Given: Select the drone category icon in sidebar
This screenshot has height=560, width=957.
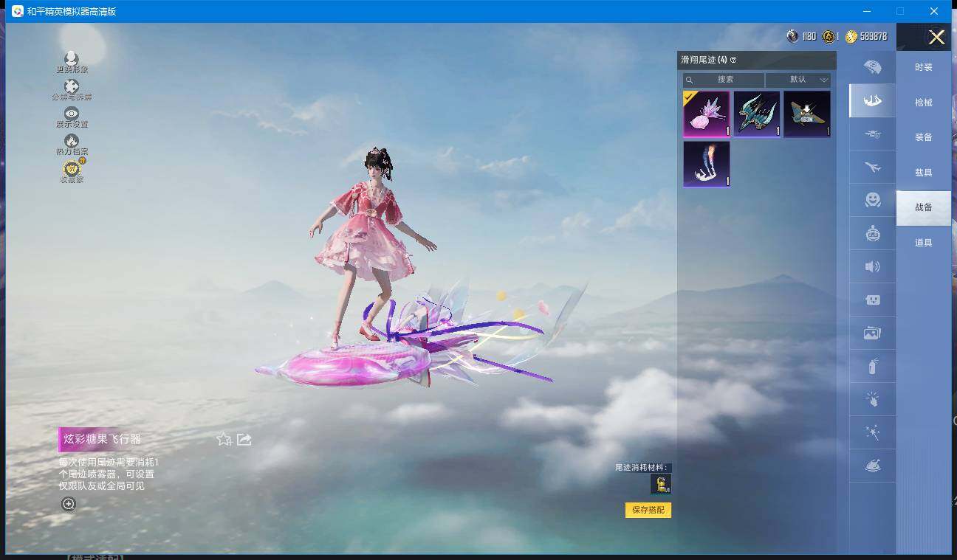Looking at the screenshot, I should [872, 134].
